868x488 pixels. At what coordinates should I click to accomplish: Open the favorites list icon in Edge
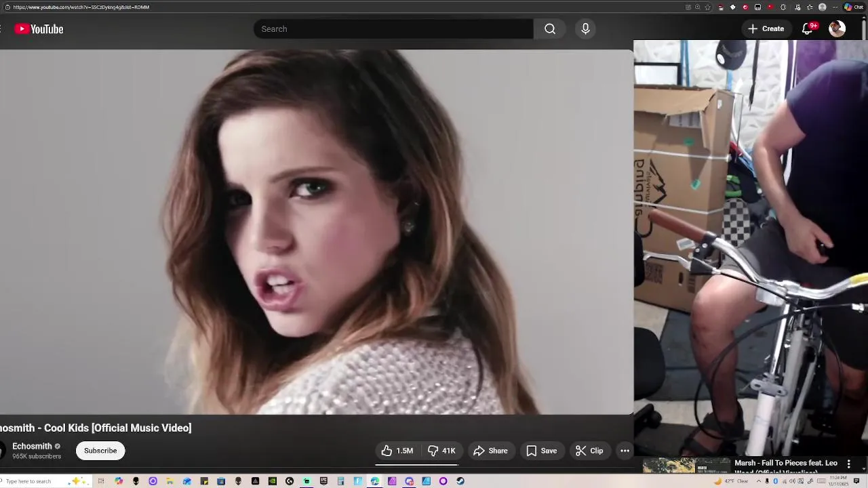[x=810, y=7]
